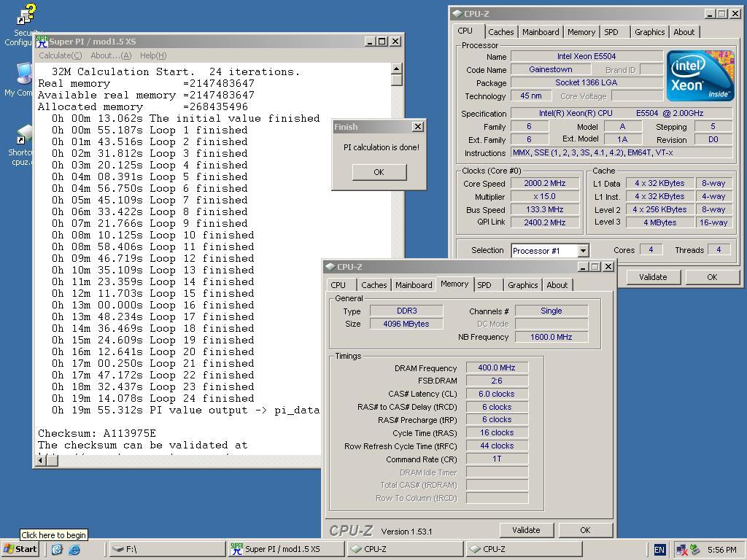Click the Level 3 cache 4 MBytes value
747x560 pixels.
click(x=659, y=222)
